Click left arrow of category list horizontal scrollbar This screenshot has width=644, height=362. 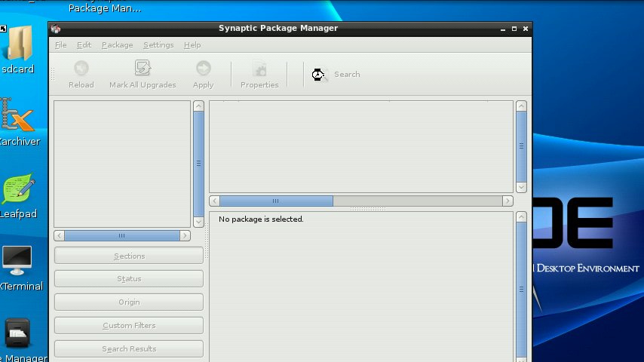(x=59, y=236)
